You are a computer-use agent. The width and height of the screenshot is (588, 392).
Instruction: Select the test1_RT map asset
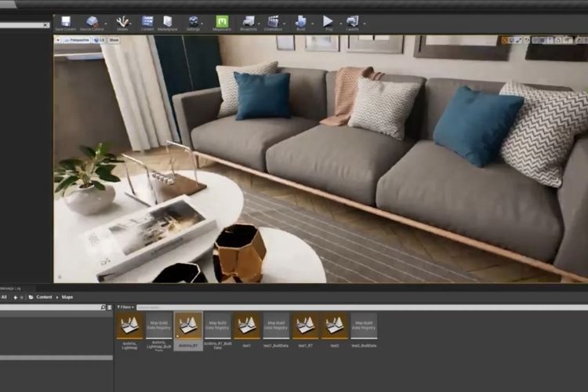tap(305, 330)
